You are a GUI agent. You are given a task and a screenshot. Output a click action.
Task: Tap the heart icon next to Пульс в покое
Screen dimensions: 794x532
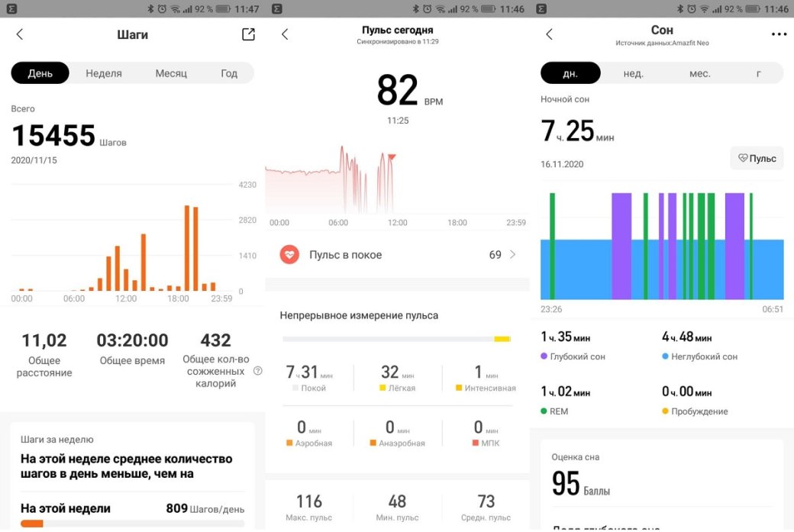pos(289,255)
